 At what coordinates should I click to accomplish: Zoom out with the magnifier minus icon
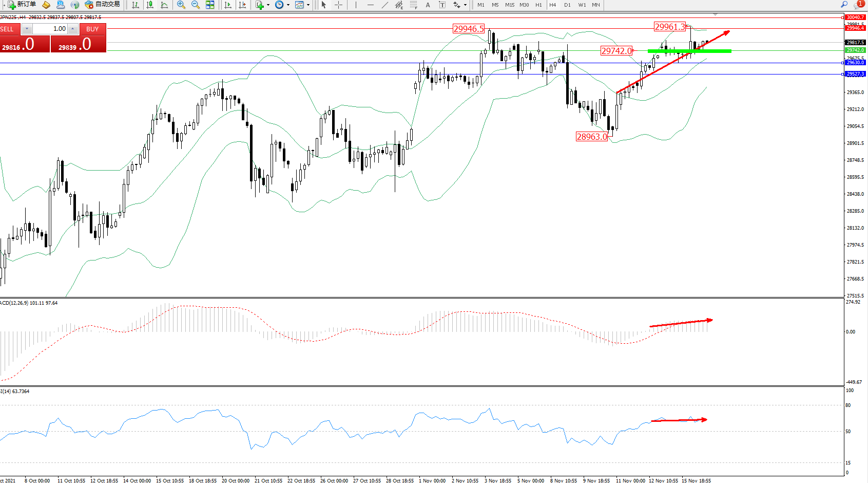pos(195,5)
